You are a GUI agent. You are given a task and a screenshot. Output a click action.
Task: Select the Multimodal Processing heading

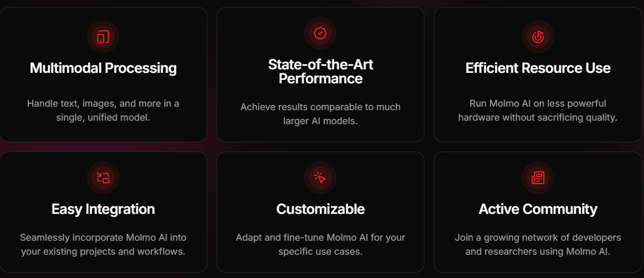(x=103, y=68)
